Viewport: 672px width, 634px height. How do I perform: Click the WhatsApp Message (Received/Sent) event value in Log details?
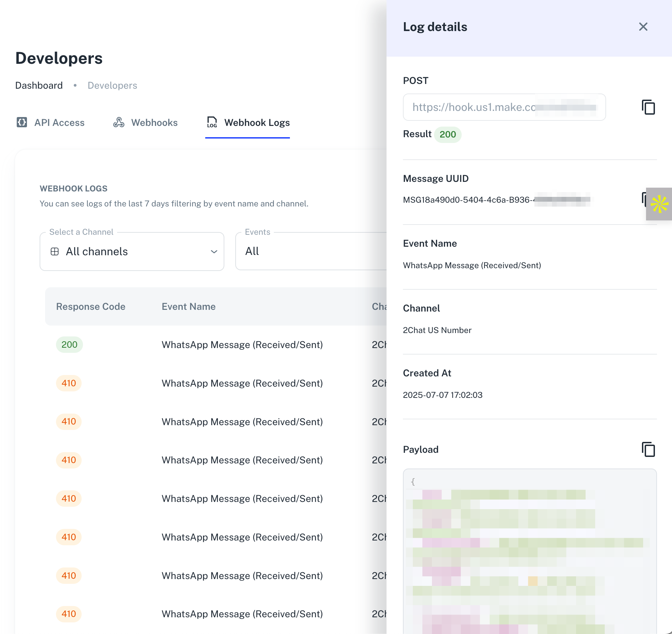coord(472,265)
